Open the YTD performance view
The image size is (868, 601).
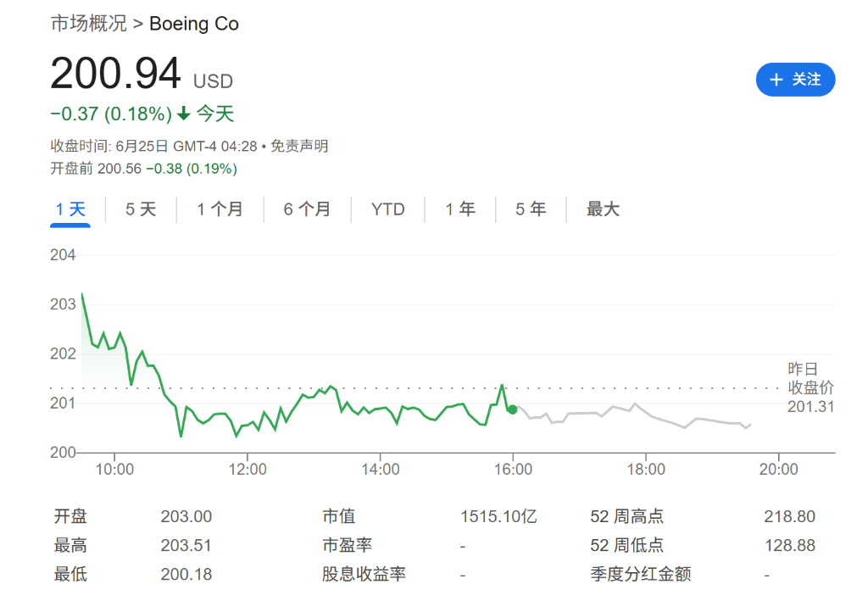point(387,209)
